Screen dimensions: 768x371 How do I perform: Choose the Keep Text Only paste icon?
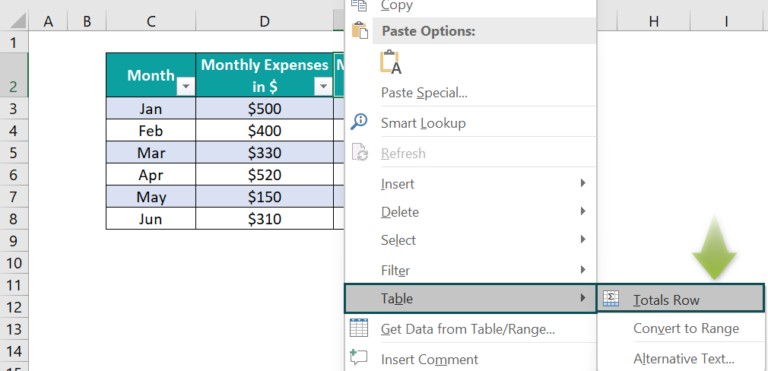[390, 62]
